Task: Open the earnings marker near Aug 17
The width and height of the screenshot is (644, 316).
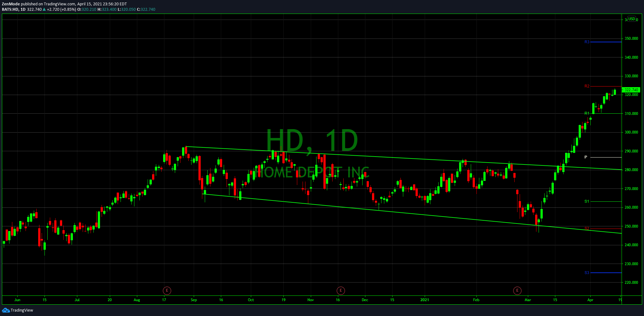Action: pos(167,290)
